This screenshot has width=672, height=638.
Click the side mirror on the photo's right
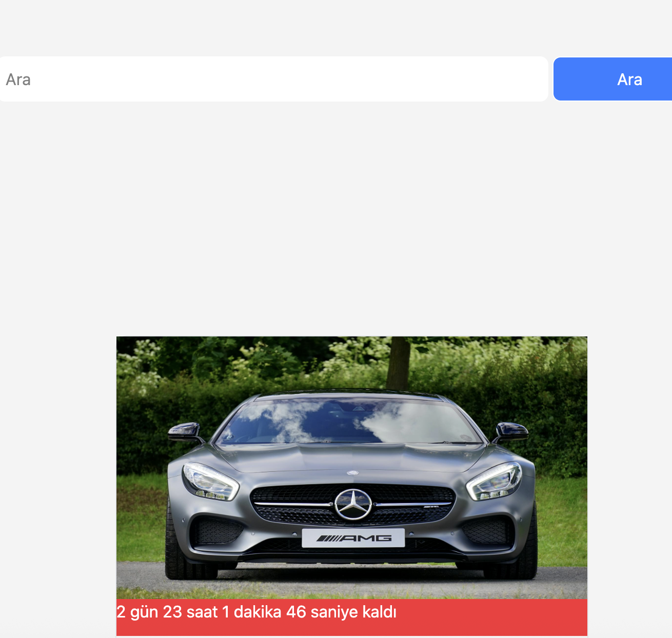point(511,431)
